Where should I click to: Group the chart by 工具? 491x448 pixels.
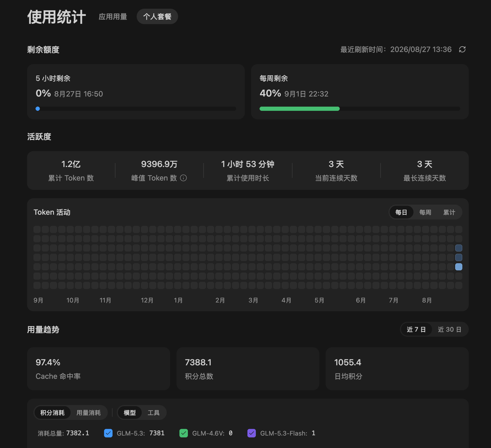click(153, 413)
